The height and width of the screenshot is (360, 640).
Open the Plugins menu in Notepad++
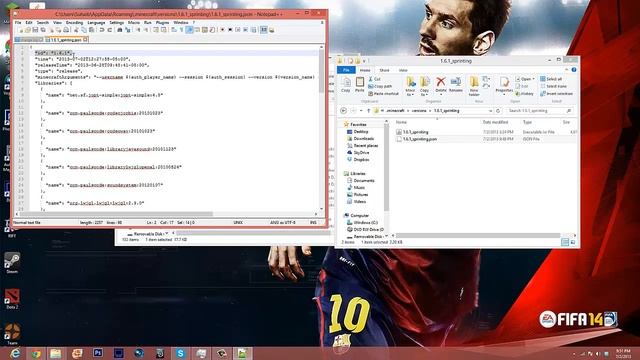click(x=162, y=23)
